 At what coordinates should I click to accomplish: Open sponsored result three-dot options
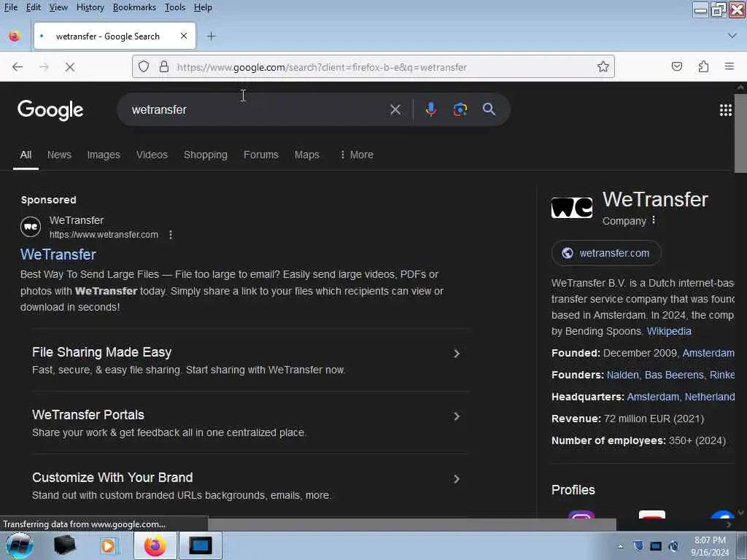pyautogui.click(x=171, y=235)
